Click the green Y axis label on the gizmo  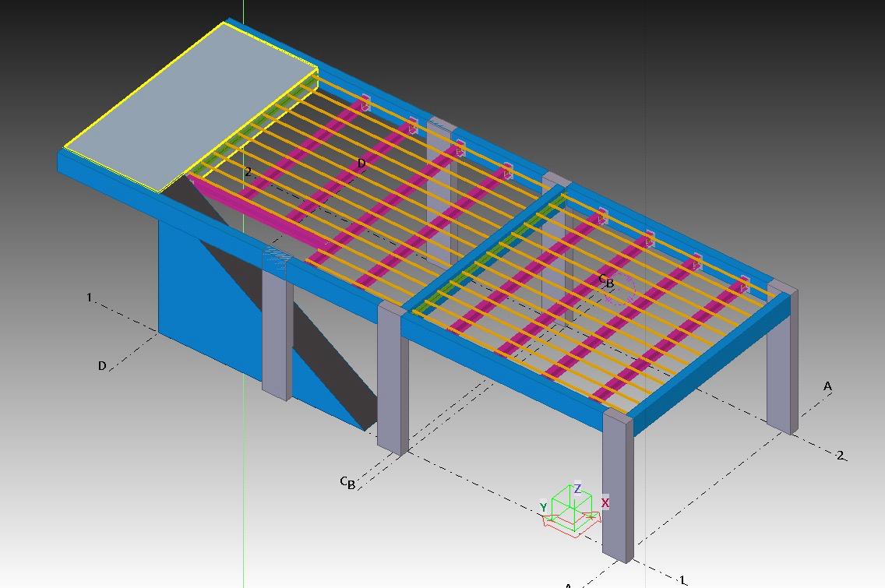coord(544,508)
